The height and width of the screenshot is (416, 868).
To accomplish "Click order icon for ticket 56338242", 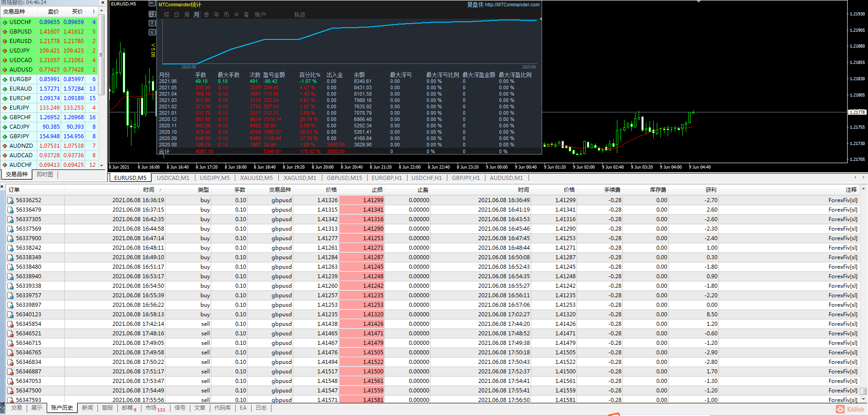I will pyautogui.click(x=10, y=248).
